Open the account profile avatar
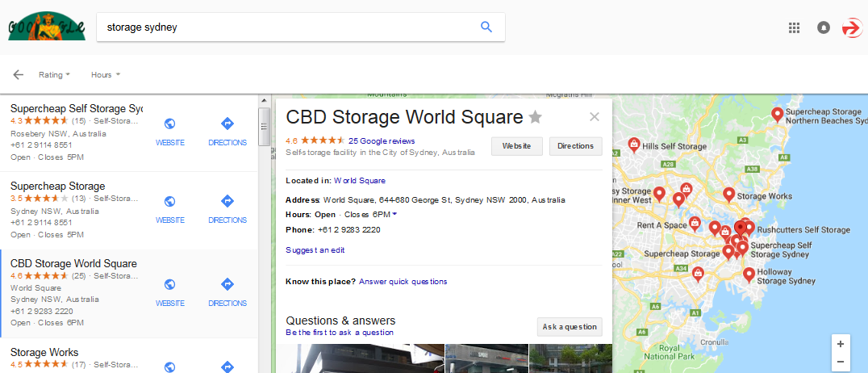The height and width of the screenshot is (373, 868). [852, 27]
